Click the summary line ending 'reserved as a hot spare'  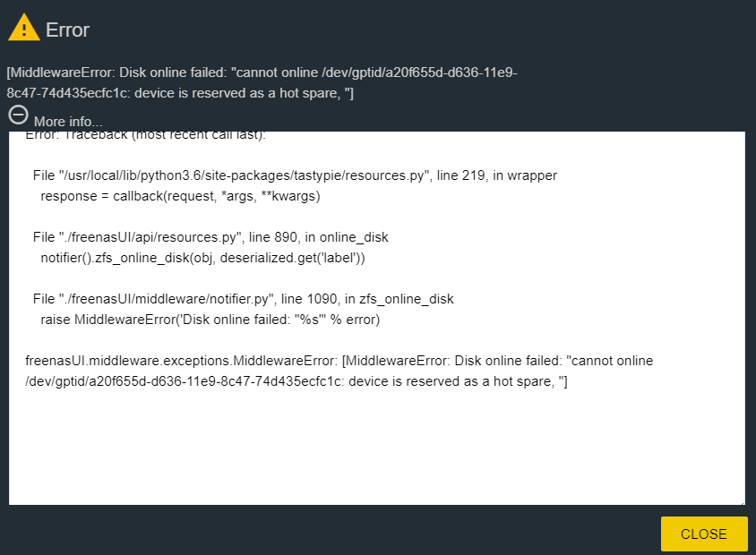tap(180, 93)
